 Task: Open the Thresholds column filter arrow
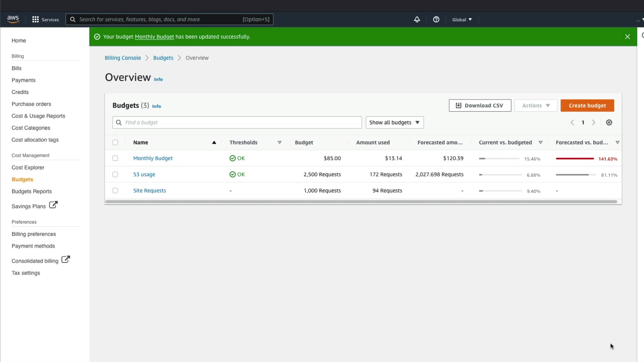tap(279, 142)
